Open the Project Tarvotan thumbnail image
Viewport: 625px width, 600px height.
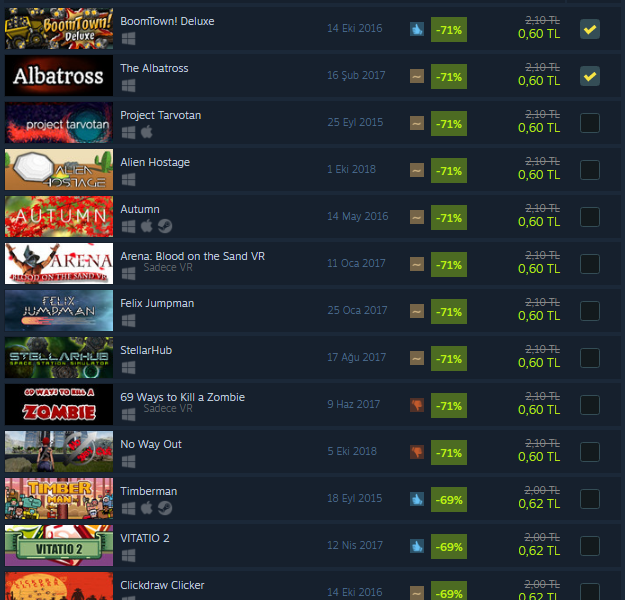[x=59, y=123]
